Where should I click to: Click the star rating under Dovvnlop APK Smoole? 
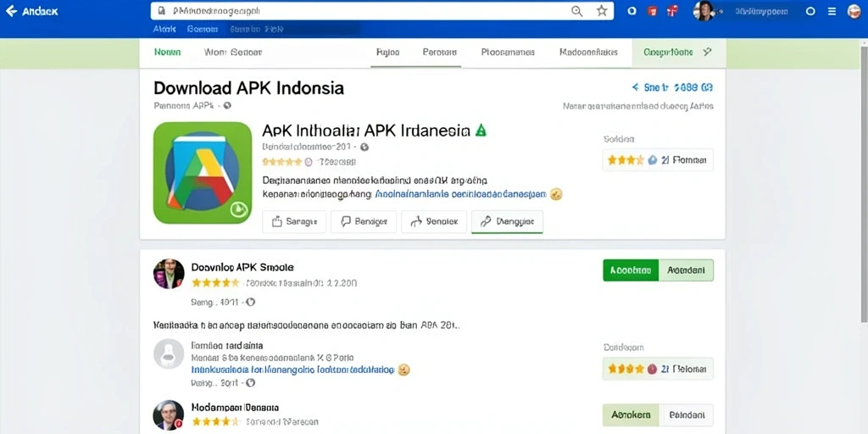coord(215,283)
